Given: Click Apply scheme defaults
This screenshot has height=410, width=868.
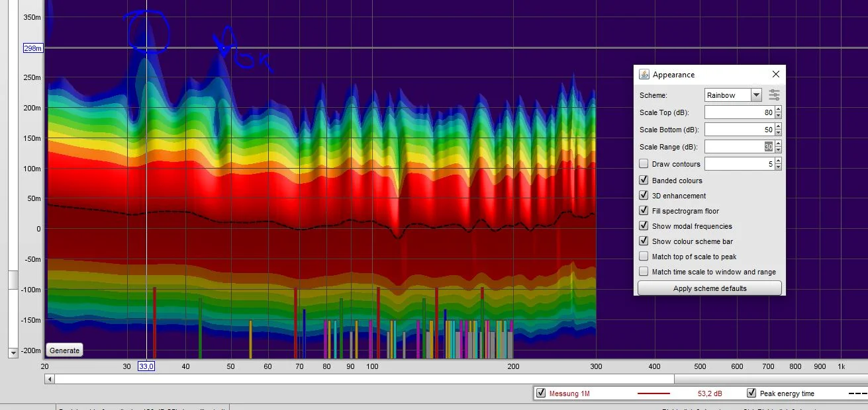Looking at the screenshot, I should (x=710, y=288).
